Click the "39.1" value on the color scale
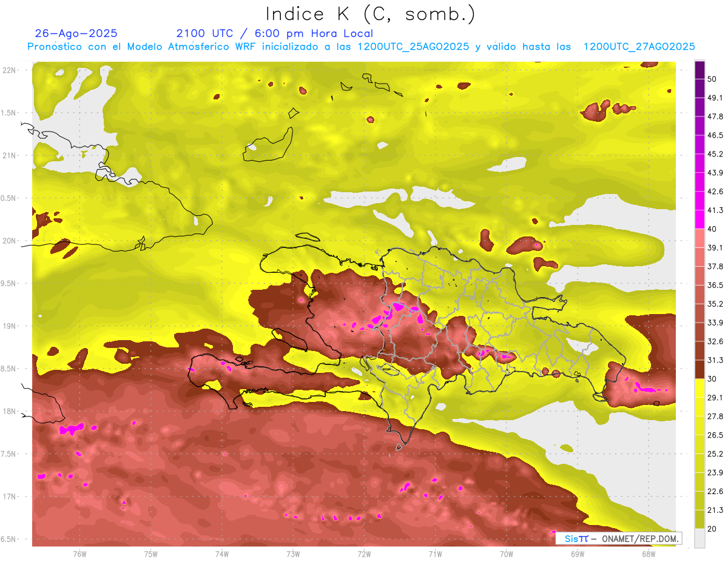Image resolution: width=728 pixels, height=562 pixels. [715, 247]
